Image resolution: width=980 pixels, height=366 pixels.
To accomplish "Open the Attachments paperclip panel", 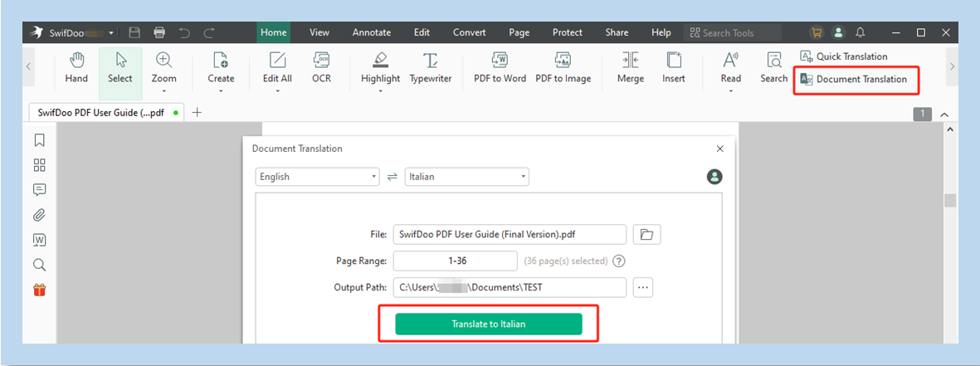I will (x=39, y=215).
